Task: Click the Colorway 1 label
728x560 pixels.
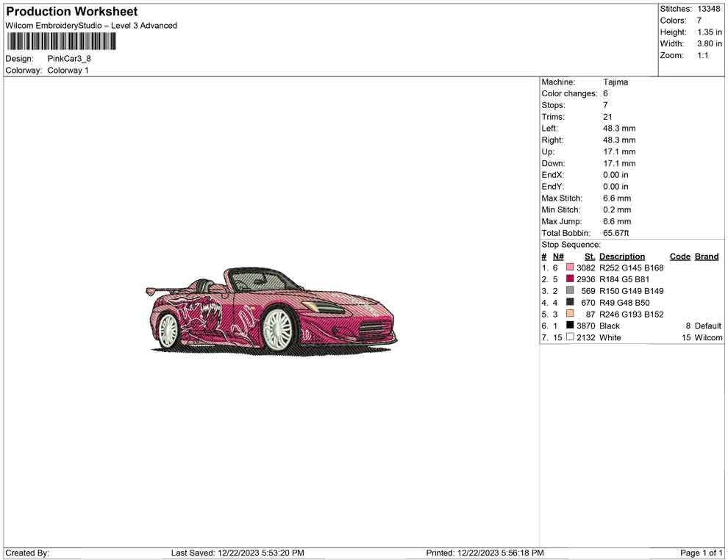Action: 68,70
